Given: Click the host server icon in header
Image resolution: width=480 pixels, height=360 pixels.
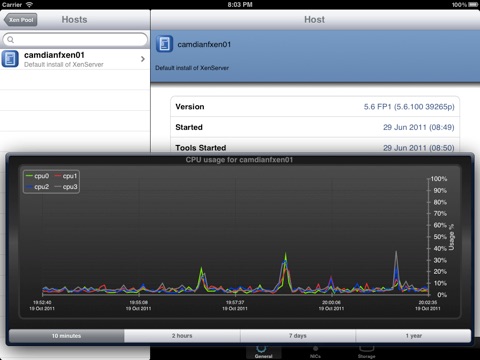Looking at the screenshot, I should (x=164, y=44).
